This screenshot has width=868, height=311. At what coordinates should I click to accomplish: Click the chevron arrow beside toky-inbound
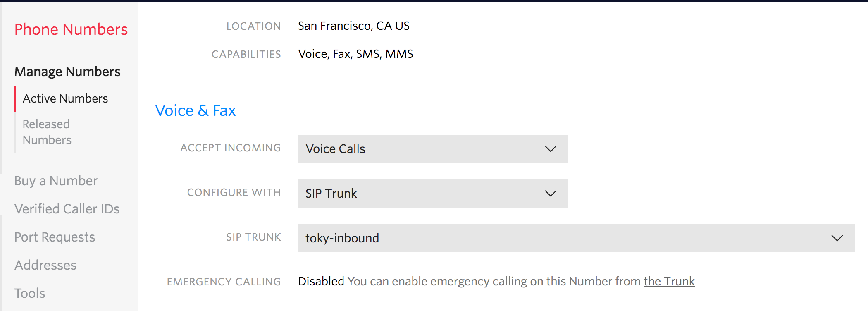(837, 238)
